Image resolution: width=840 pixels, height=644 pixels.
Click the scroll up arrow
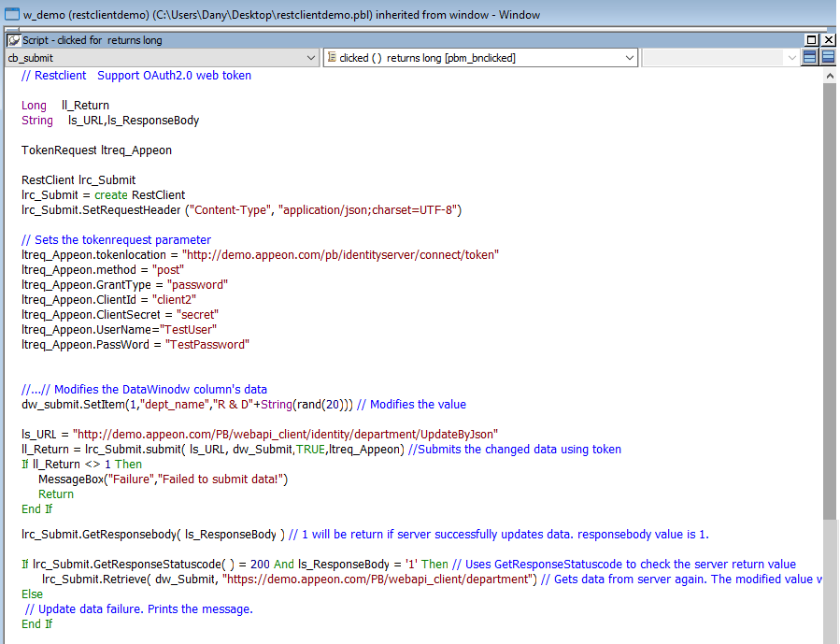point(830,76)
